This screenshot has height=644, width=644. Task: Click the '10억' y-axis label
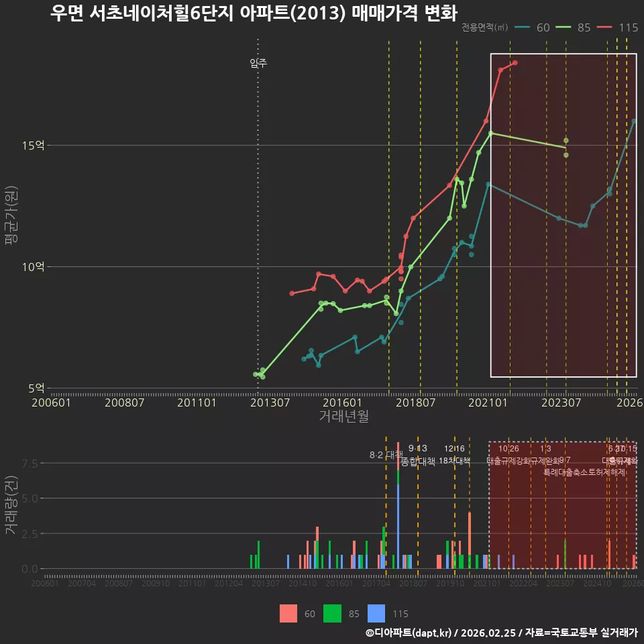click(x=34, y=267)
